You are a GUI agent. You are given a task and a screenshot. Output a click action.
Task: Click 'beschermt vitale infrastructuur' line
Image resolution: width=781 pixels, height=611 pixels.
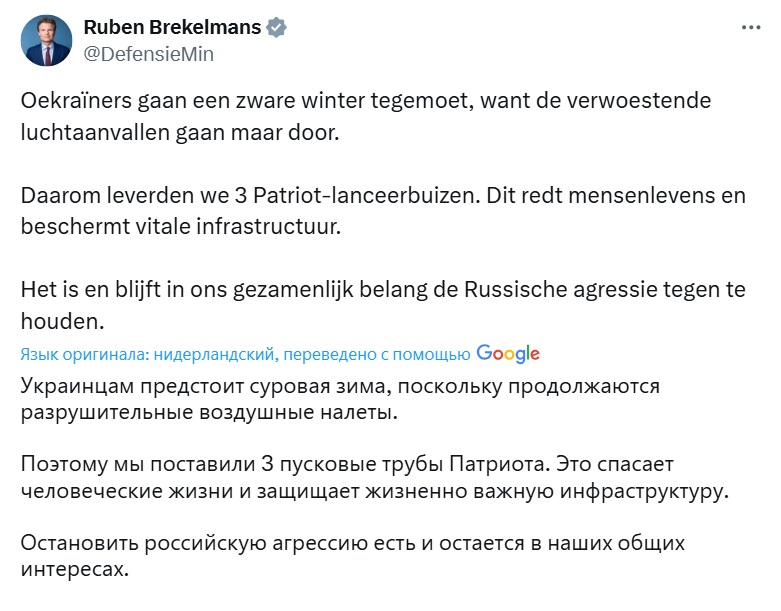[x=181, y=227]
